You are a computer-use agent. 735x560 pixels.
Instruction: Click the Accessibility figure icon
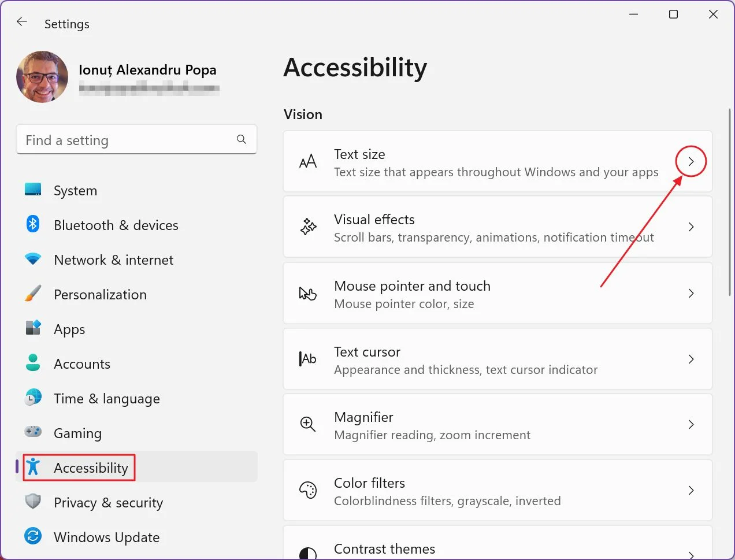33,467
